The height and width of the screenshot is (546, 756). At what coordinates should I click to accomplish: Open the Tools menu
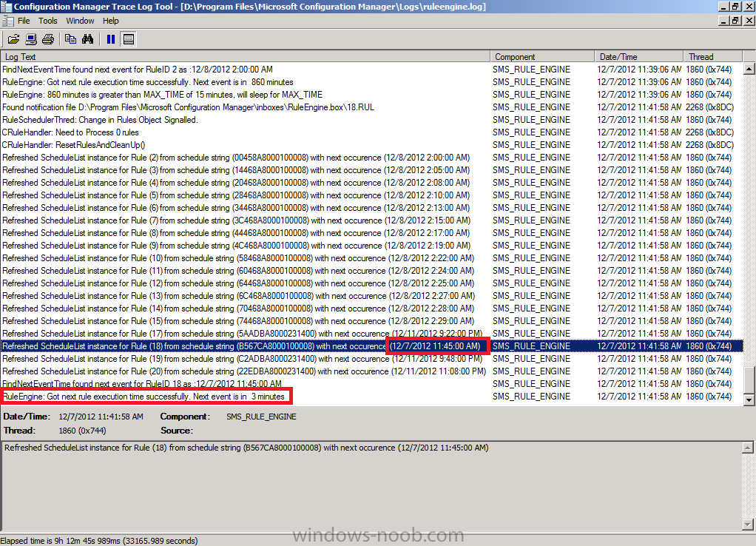coord(48,21)
